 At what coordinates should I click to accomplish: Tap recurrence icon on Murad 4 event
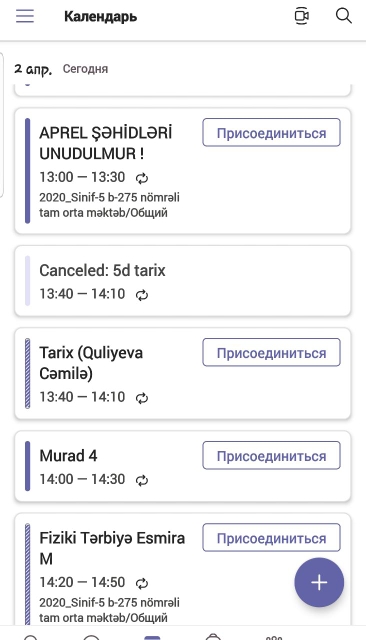tap(142, 480)
